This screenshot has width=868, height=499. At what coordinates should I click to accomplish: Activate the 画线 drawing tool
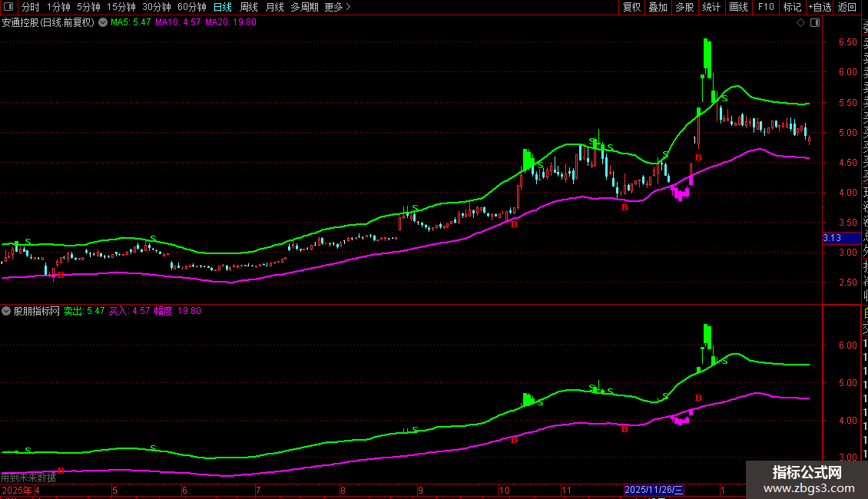point(738,7)
